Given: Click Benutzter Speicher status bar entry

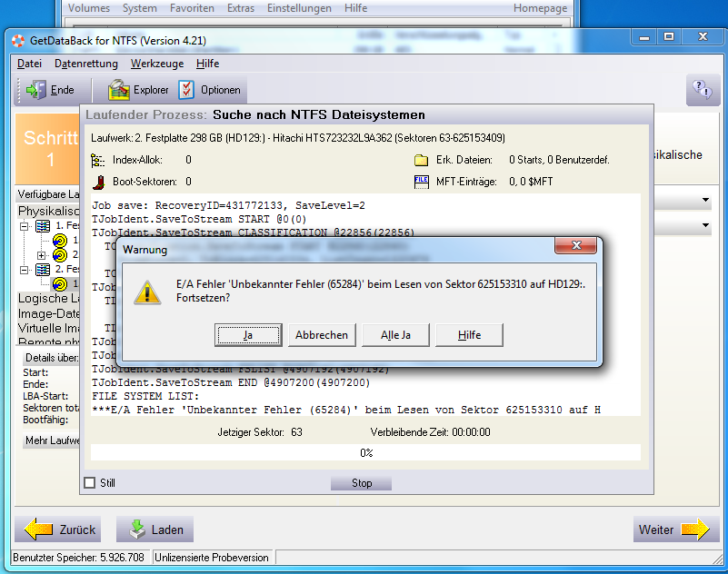Looking at the screenshot, I should click(x=78, y=558).
